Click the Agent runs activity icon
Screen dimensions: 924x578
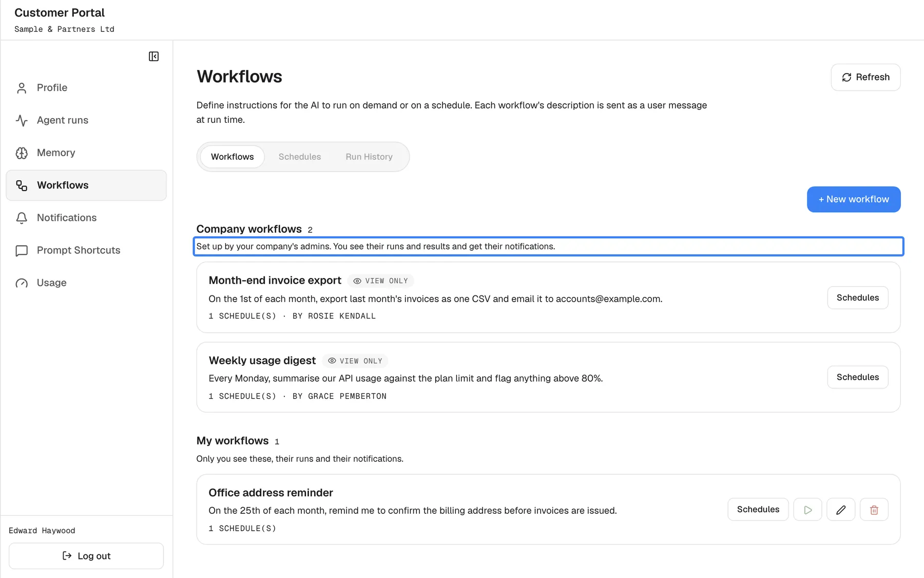tap(22, 120)
